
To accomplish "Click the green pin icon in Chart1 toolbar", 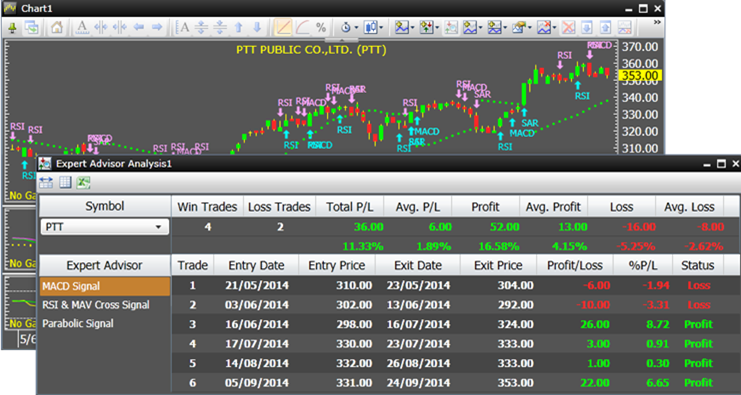I will click(13, 28).
